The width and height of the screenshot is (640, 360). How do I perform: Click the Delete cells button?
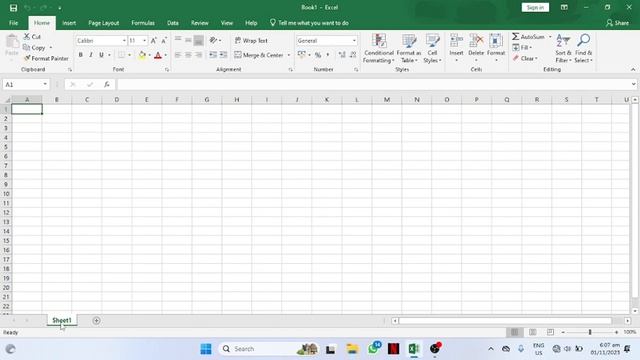[476, 48]
